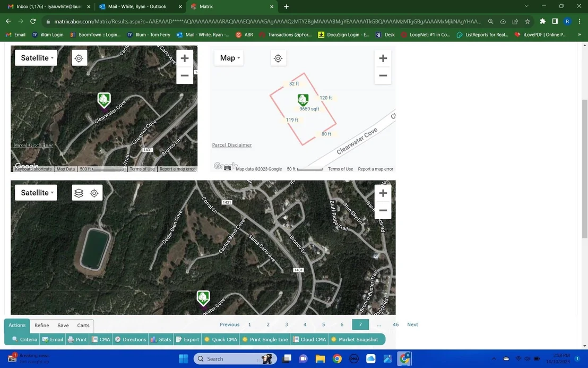Viewport: 588px width, 368px height.
Task: Show the bookmarks bar overflow chevron
Action: (x=580, y=35)
